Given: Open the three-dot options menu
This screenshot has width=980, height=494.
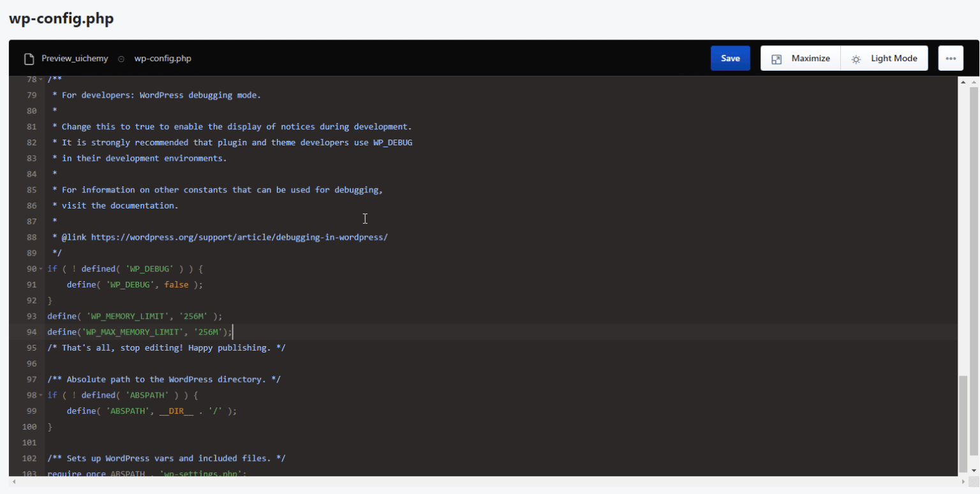Looking at the screenshot, I should pyautogui.click(x=950, y=57).
